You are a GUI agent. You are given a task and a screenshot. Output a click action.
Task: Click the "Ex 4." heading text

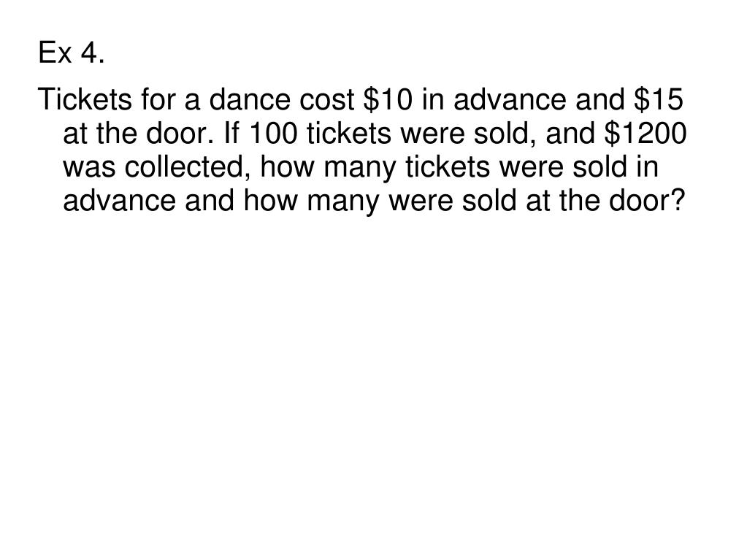click(x=72, y=53)
